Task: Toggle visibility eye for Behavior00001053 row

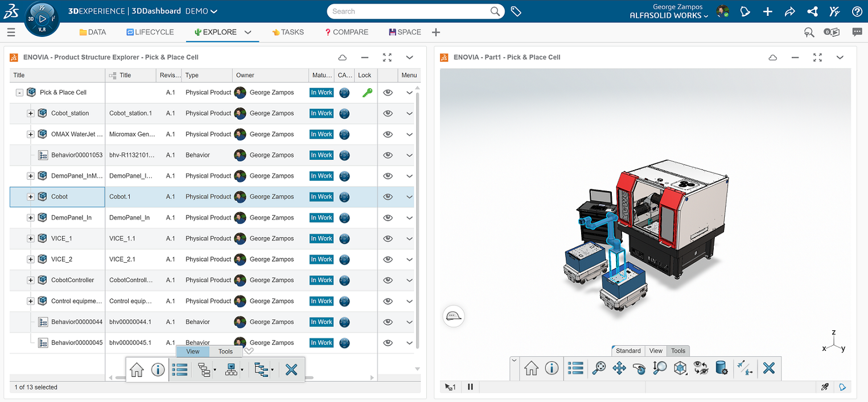Action: click(388, 155)
